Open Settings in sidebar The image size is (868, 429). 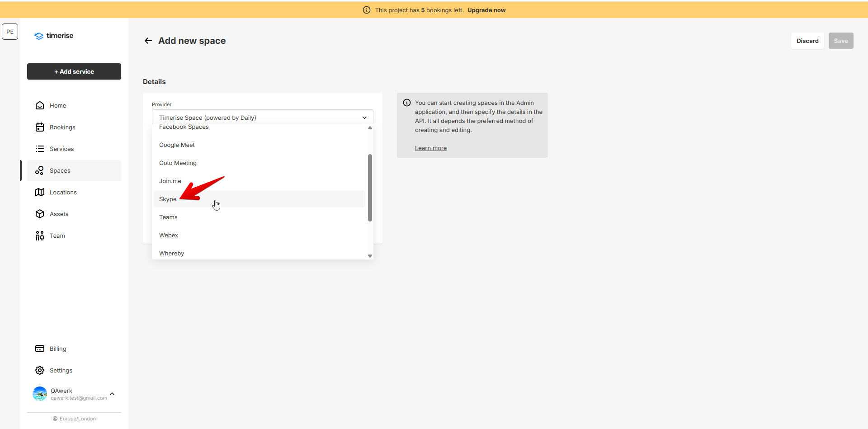74,370
